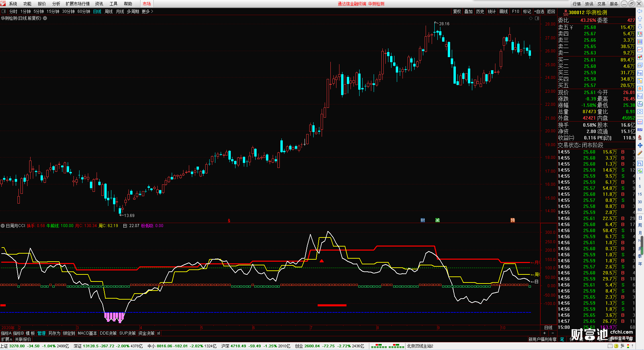The height and width of the screenshot is (350, 644).
Task: Click the RSI icon in right sidebar
Action: click(640, 130)
